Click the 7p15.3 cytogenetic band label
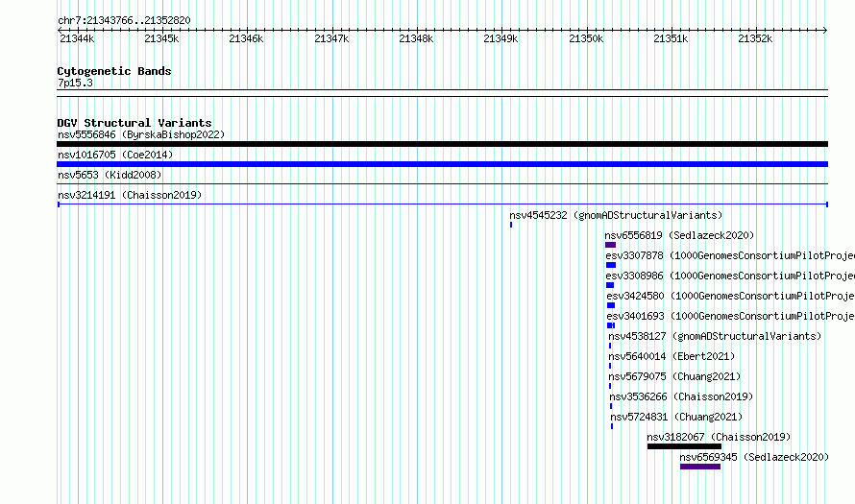 tap(75, 83)
